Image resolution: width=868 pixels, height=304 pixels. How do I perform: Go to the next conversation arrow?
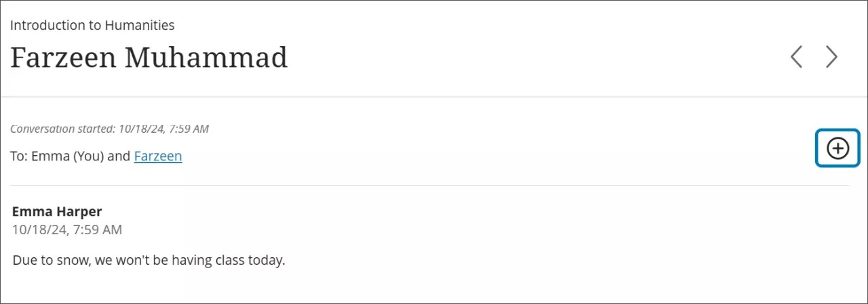(x=831, y=57)
